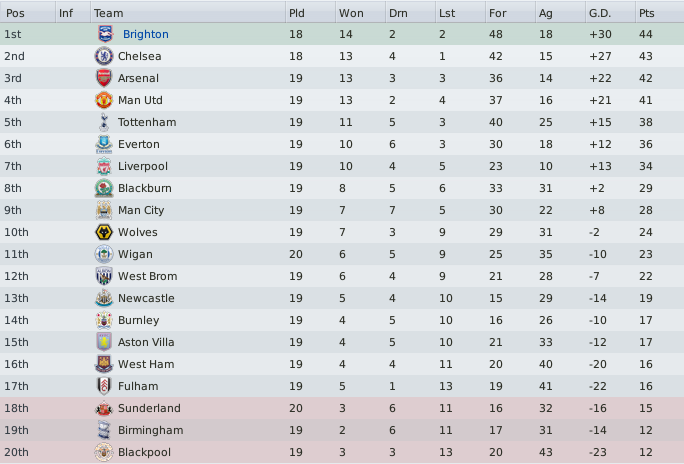This screenshot has width=684, height=464.
Task: Click the Brighton club crest icon
Action: 105,34
